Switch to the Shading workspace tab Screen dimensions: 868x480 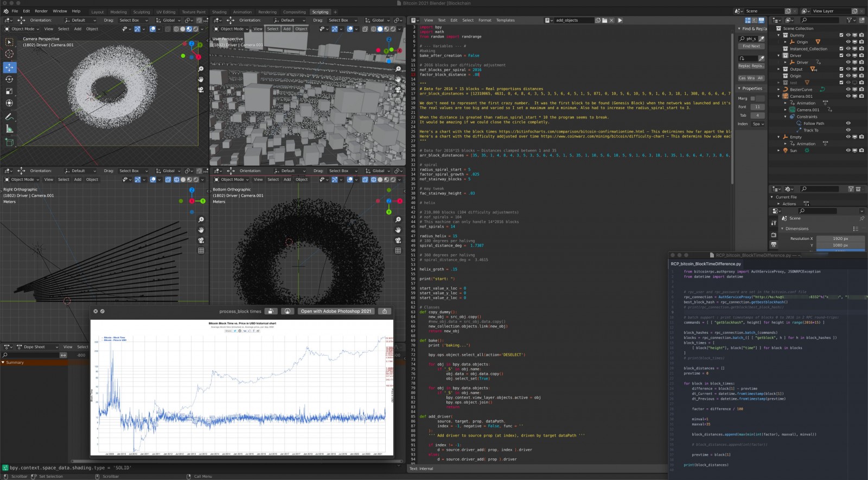pyautogui.click(x=219, y=12)
